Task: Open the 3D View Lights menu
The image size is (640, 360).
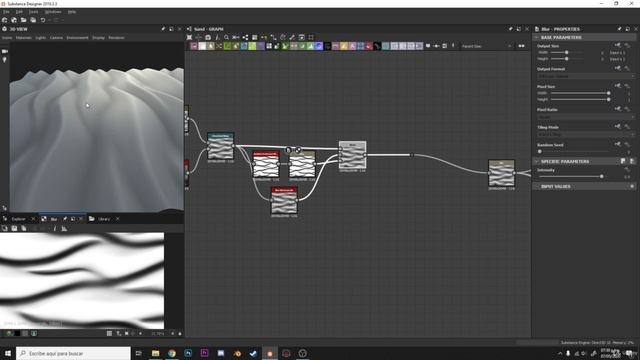Action: point(40,38)
